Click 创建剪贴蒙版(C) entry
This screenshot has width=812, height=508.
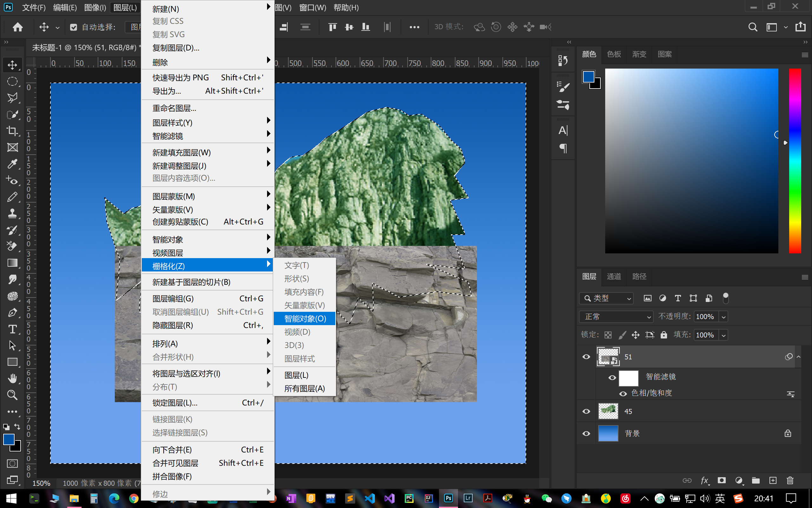click(x=207, y=222)
